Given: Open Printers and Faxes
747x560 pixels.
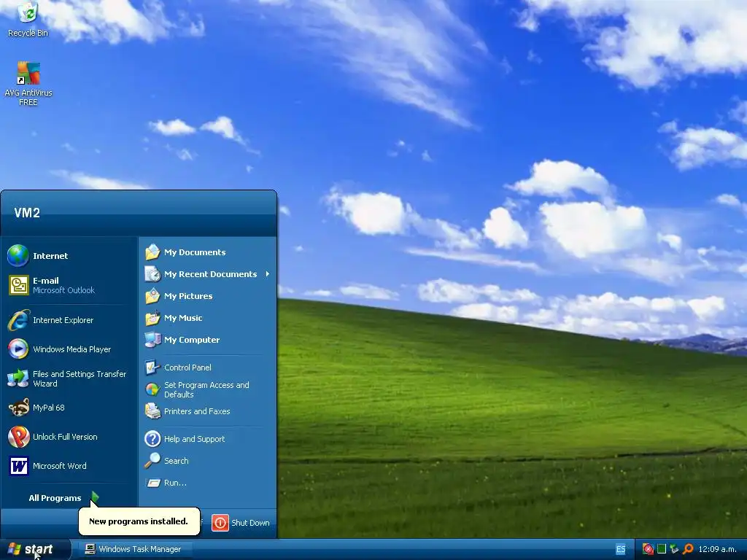Looking at the screenshot, I should pos(207,411).
